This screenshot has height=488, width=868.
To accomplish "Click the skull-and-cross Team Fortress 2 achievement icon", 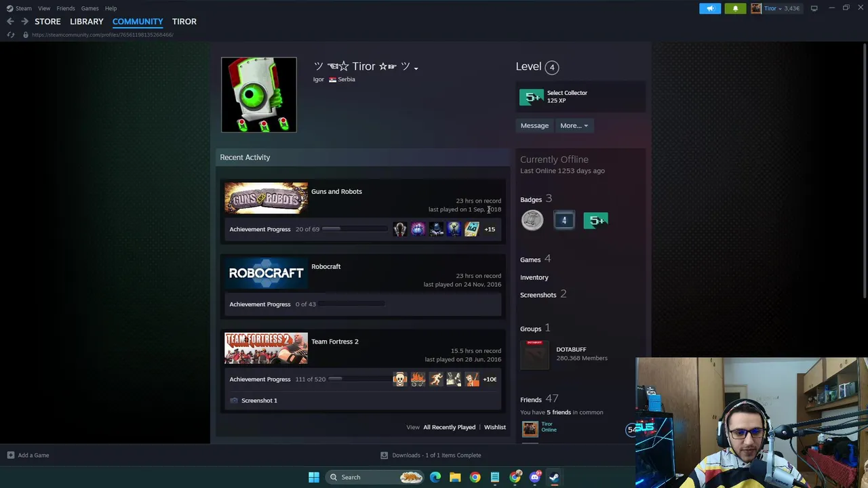I will (x=400, y=379).
